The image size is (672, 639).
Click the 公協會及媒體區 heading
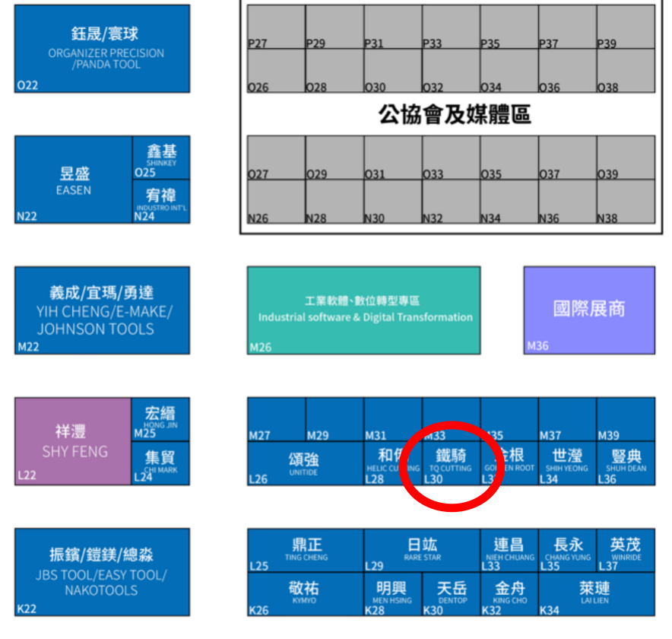pos(455,115)
